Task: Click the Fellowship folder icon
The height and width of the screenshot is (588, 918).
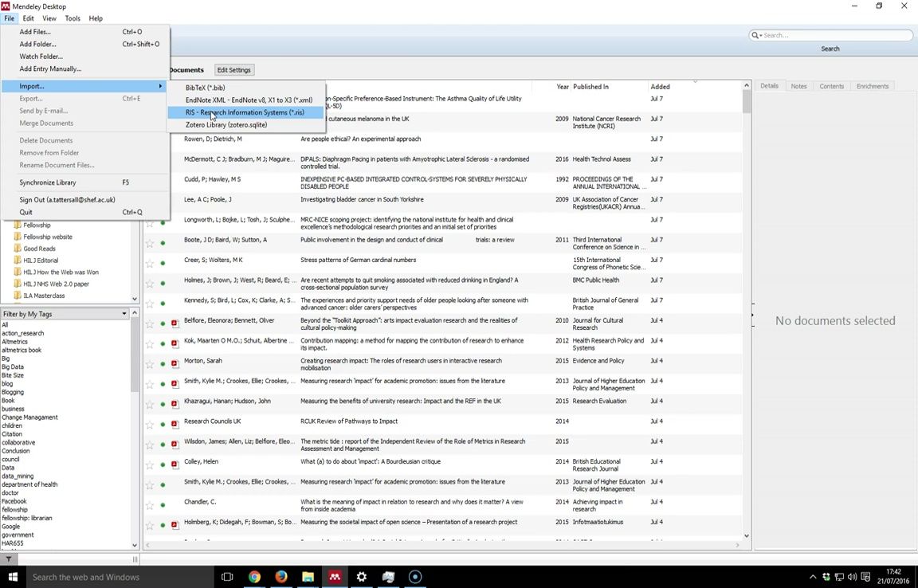Action: coord(18,225)
